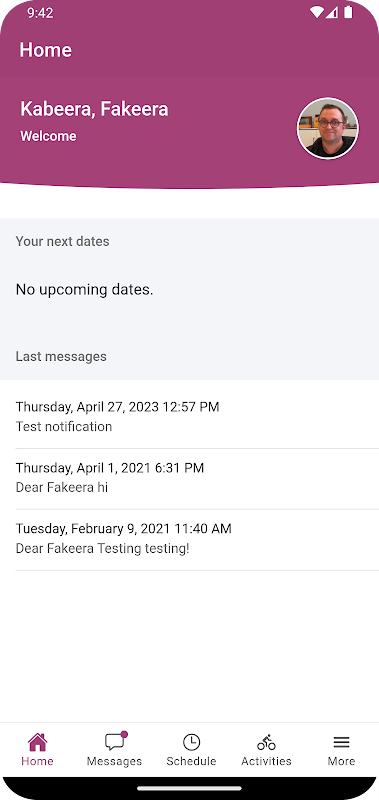Tap the profile photo avatar
Viewport: 379px width, 800px height.
coord(327,129)
